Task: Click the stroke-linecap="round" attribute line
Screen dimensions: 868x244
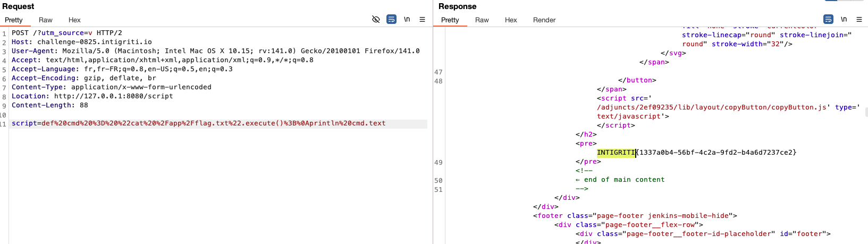Action: coord(729,35)
